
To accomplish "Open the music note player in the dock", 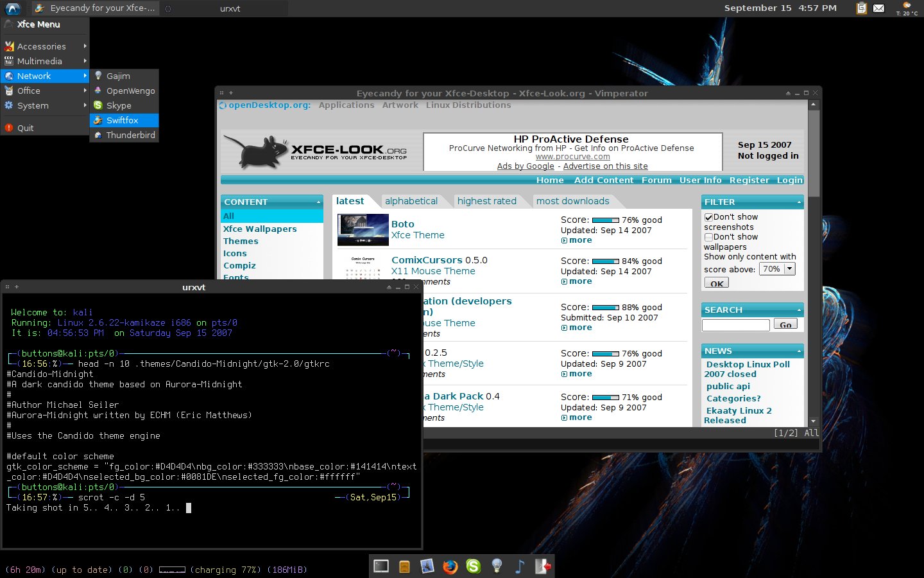I will coord(520,566).
